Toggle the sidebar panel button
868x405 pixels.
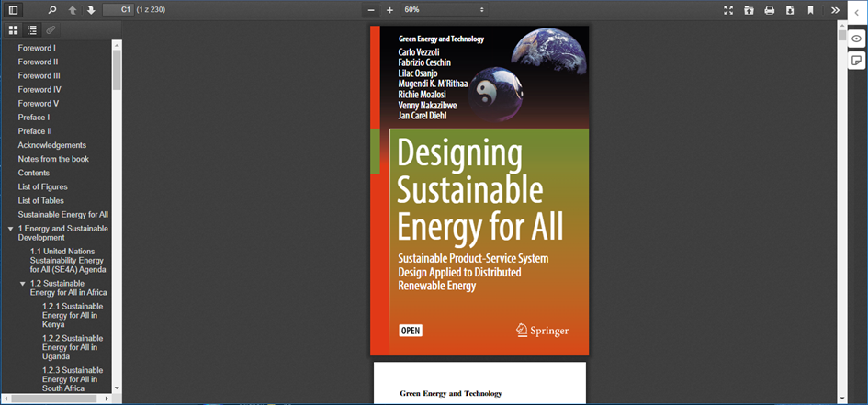tap(13, 10)
